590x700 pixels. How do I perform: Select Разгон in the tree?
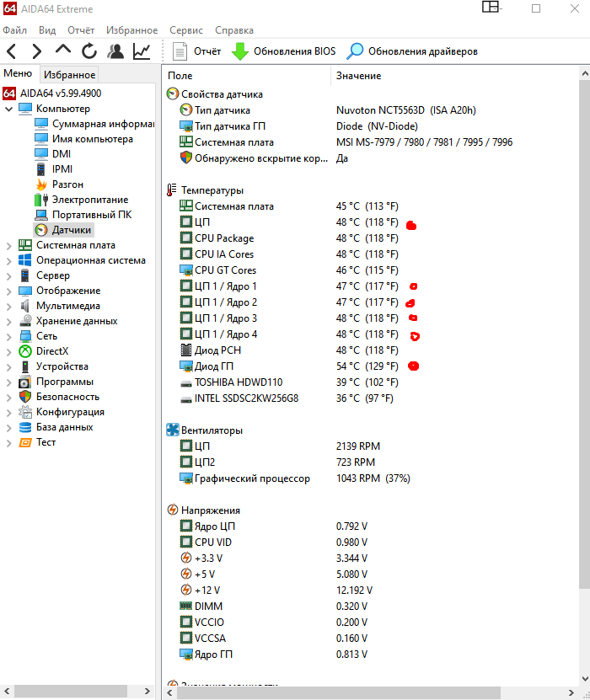(67, 184)
